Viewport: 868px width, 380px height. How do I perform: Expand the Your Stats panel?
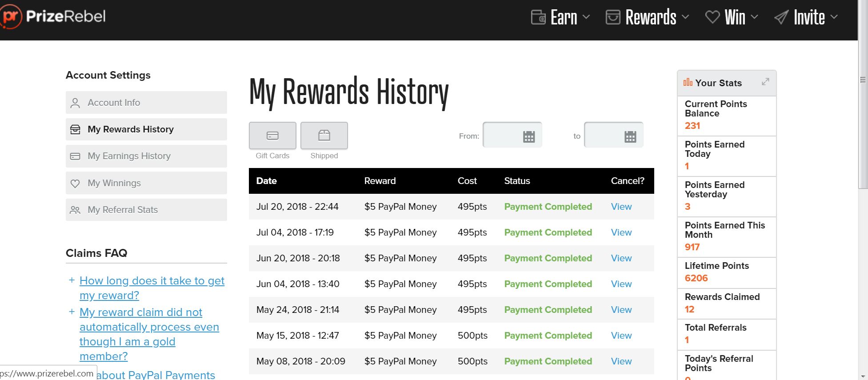pos(765,82)
